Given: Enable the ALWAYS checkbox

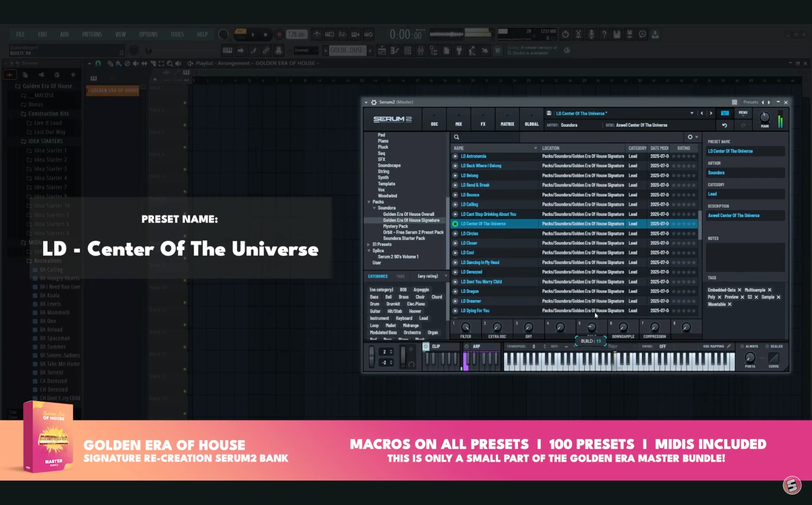Looking at the screenshot, I should [742, 346].
